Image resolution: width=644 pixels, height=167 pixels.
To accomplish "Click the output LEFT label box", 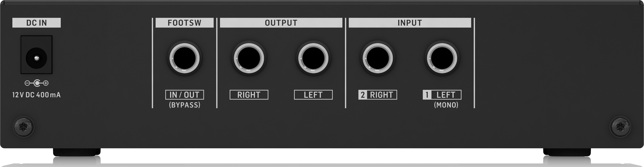I will click(x=313, y=95).
